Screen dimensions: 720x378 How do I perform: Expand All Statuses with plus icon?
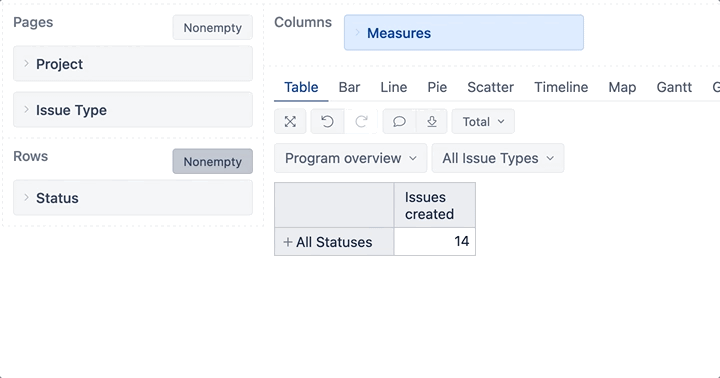pos(287,242)
